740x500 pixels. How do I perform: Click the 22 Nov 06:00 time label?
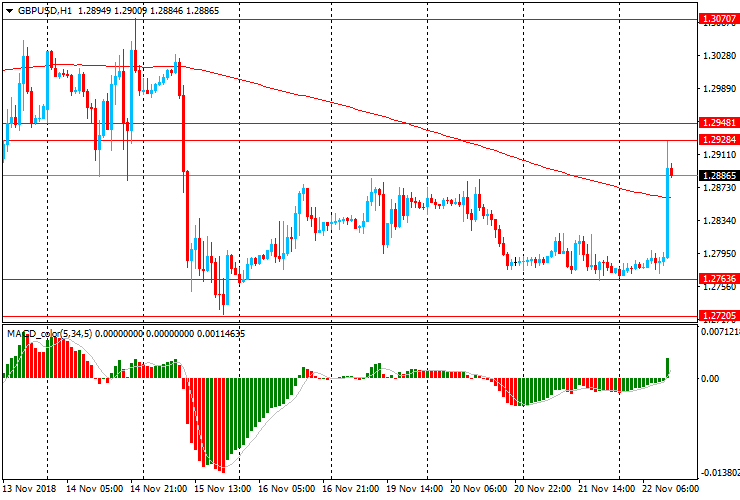671,489
